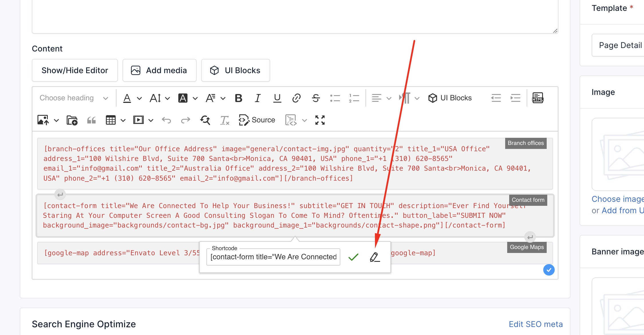The height and width of the screenshot is (335, 644).
Task: Open the Choose heading dropdown
Action: click(74, 98)
